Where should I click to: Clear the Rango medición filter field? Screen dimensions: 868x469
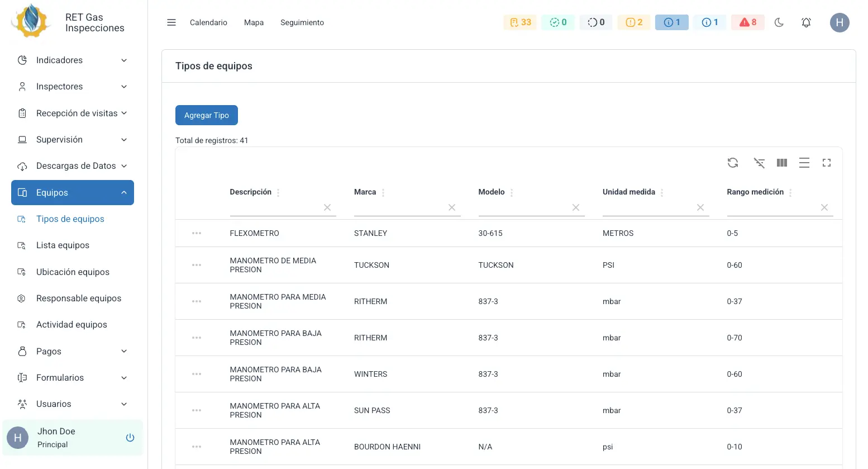point(824,207)
